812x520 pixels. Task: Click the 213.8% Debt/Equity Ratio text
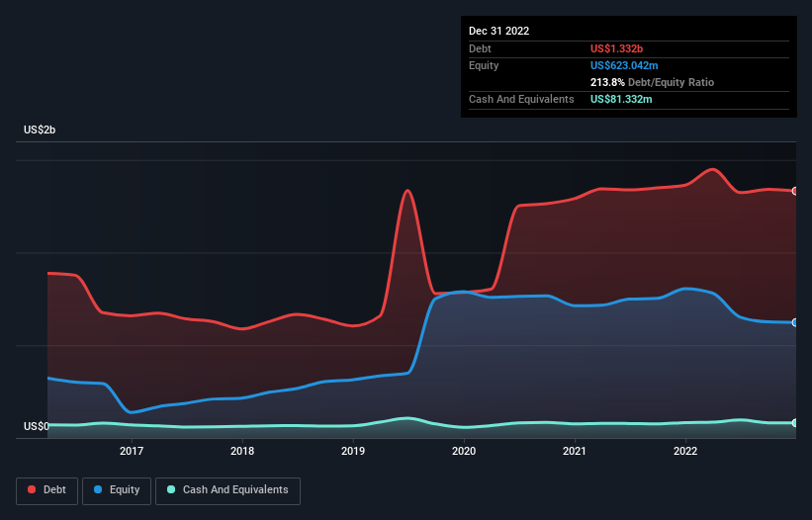pyautogui.click(x=653, y=82)
